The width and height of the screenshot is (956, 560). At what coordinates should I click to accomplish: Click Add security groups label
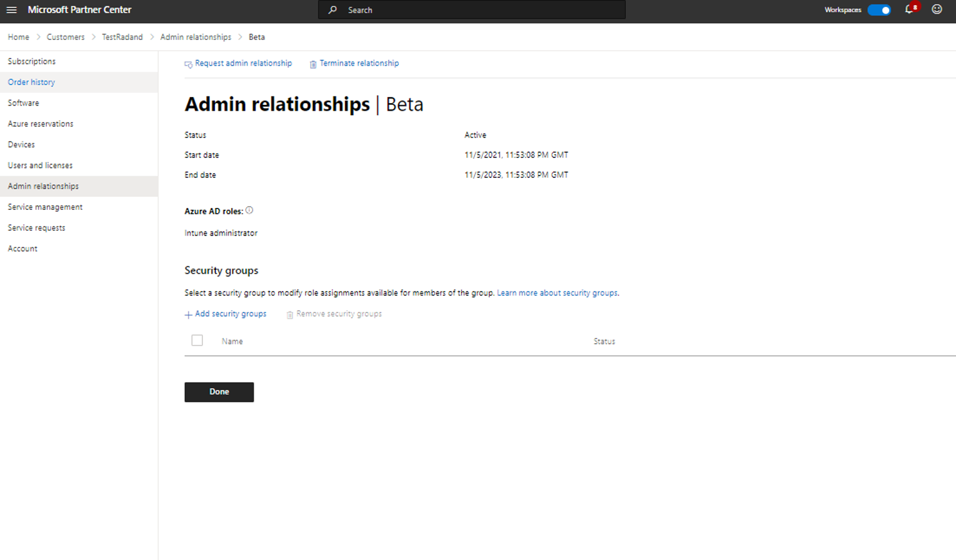point(230,313)
